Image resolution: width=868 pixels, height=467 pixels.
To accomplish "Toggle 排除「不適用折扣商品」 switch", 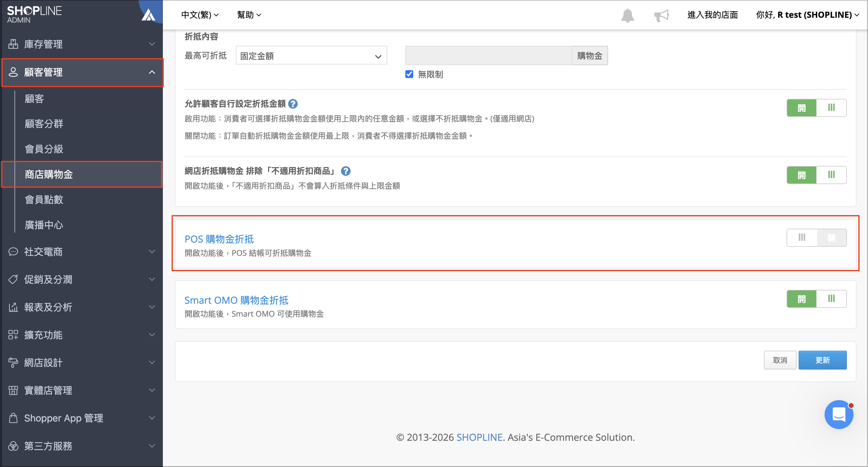I will point(816,175).
